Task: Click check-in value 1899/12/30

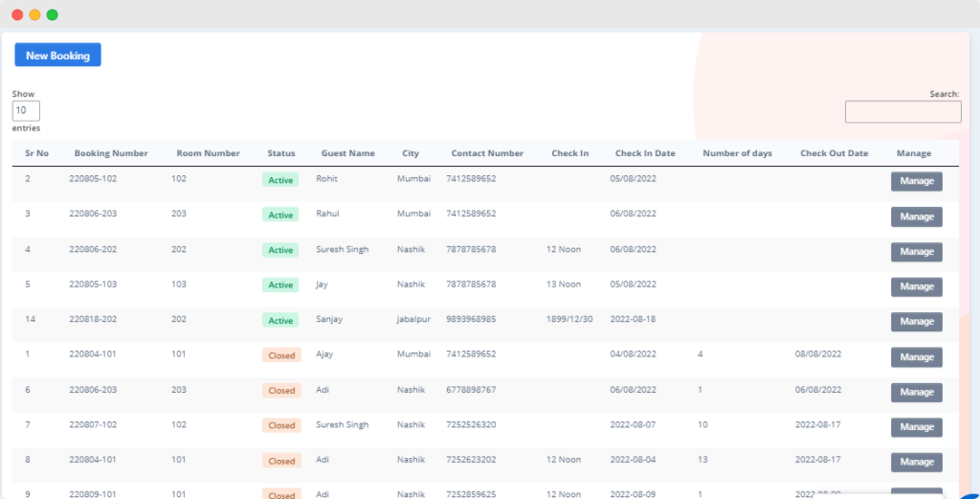Action: [569, 320]
